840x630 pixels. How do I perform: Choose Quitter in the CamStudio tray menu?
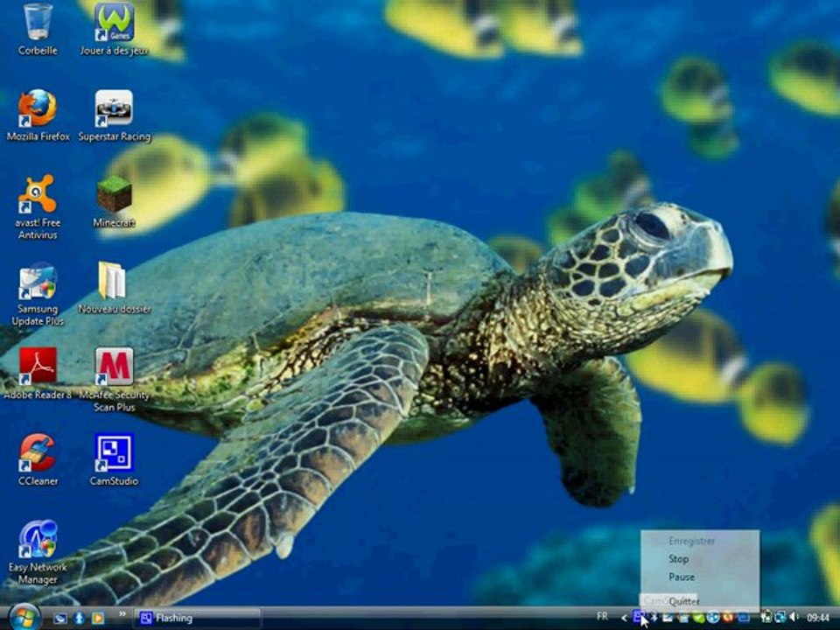coord(700,601)
